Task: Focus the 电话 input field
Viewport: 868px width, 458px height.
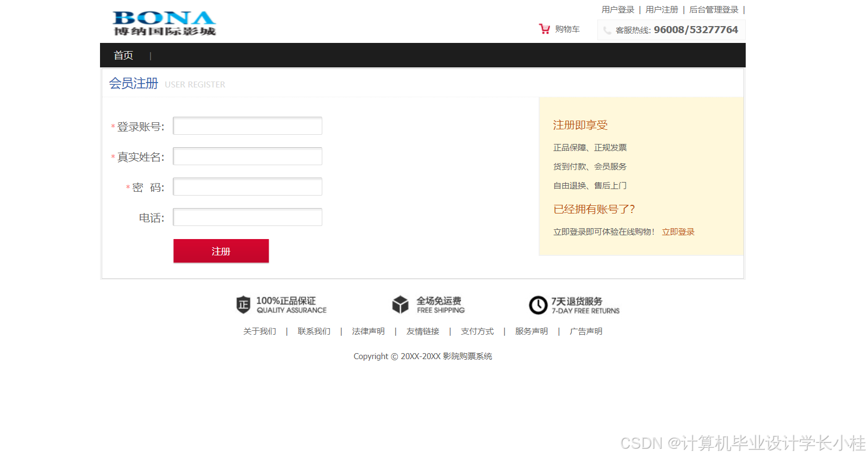Action: [247, 217]
